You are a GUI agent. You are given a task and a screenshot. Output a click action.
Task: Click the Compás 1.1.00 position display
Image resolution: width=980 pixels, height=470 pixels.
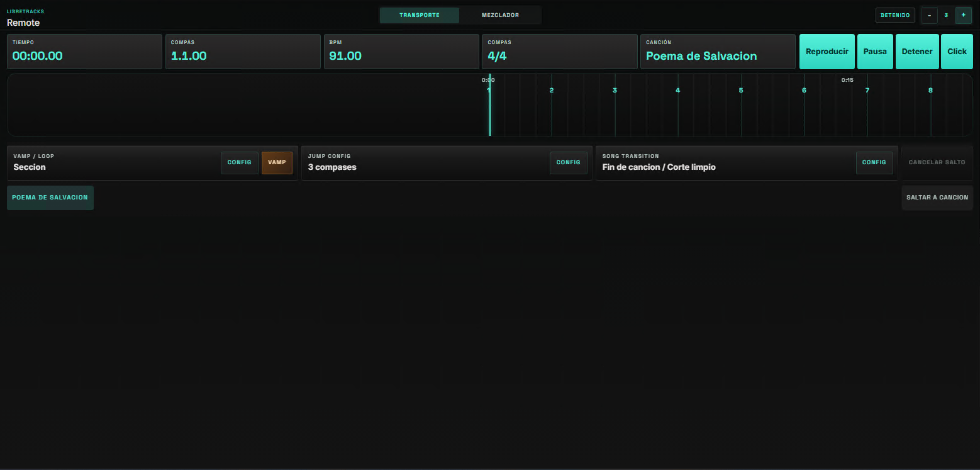[243, 52]
